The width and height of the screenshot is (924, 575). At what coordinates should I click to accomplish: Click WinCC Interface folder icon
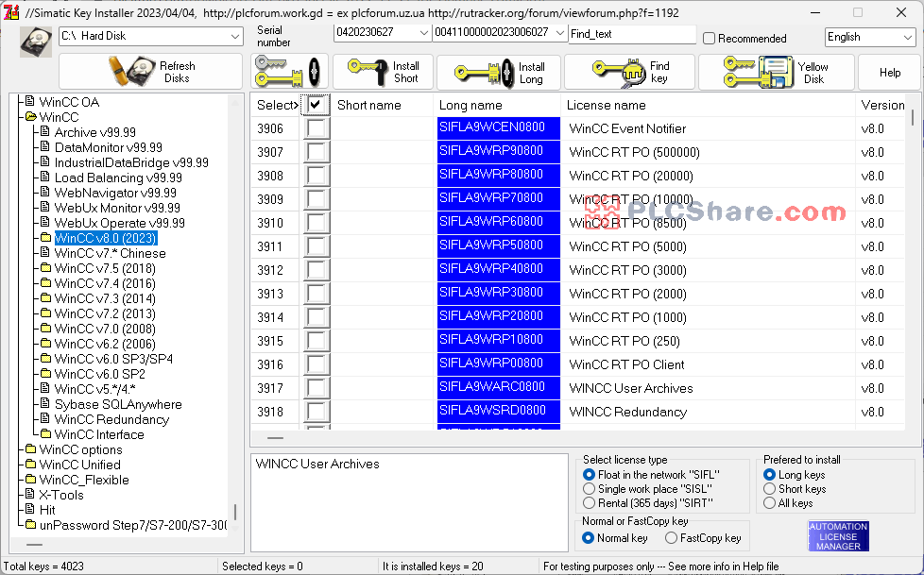46,433
